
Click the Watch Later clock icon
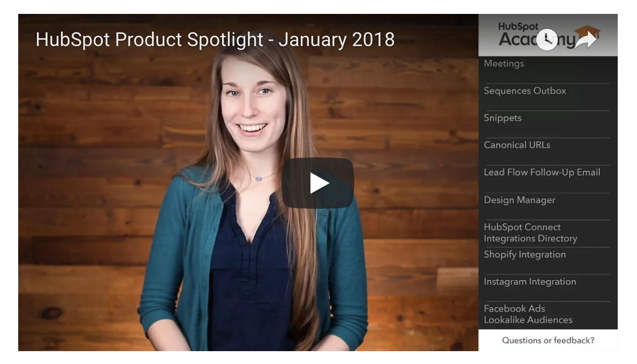[x=547, y=40]
